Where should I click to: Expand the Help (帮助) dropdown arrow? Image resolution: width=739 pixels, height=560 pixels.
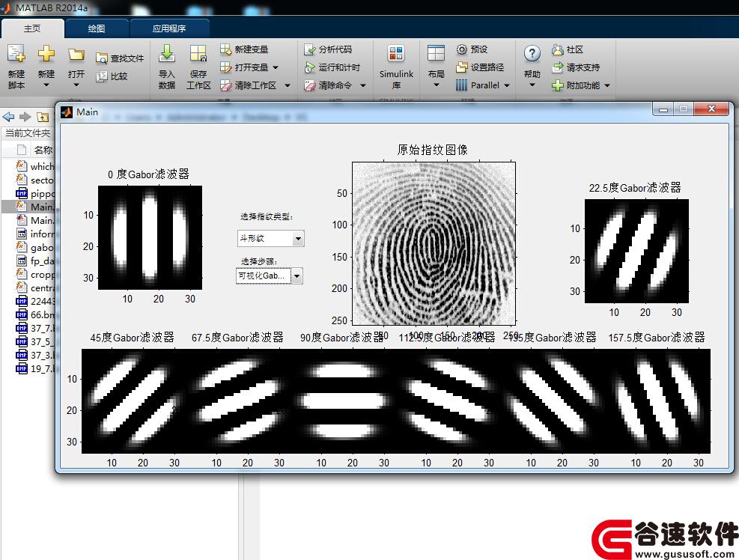(532, 85)
